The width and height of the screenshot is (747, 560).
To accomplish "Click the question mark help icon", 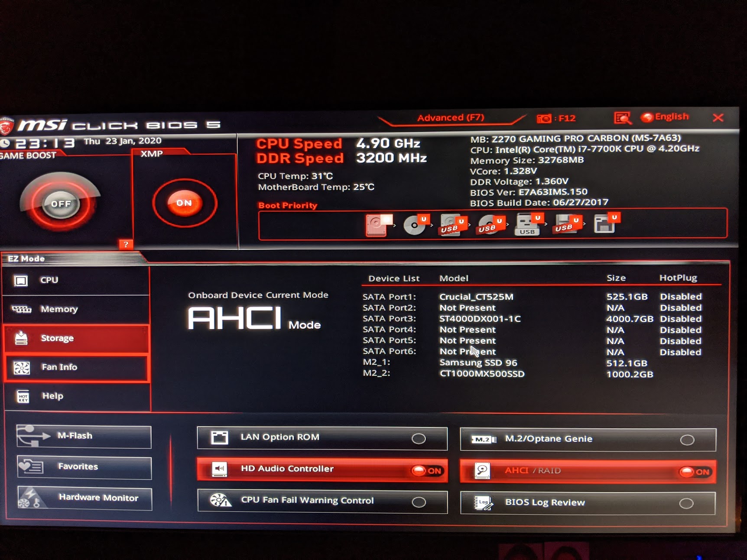I will [126, 244].
